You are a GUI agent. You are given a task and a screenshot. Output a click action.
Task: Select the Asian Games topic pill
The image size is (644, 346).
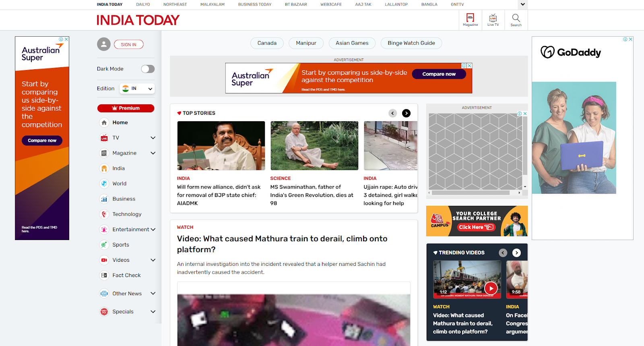[352, 43]
